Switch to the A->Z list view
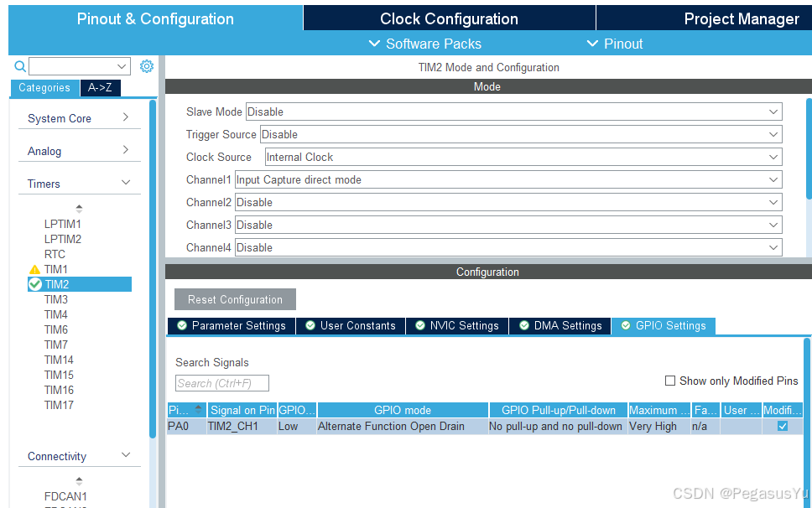812x508 pixels. tap(100, 88)
